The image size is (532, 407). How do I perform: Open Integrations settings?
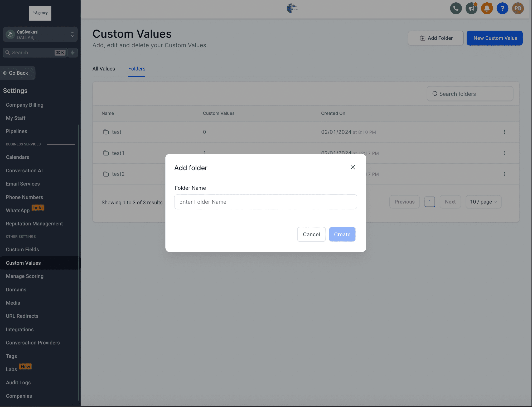[20, 329]
